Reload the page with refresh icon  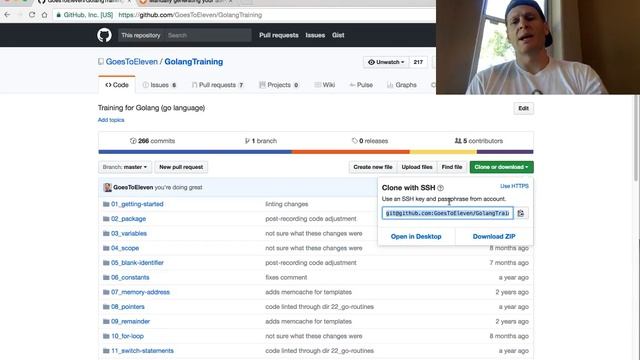32,15
